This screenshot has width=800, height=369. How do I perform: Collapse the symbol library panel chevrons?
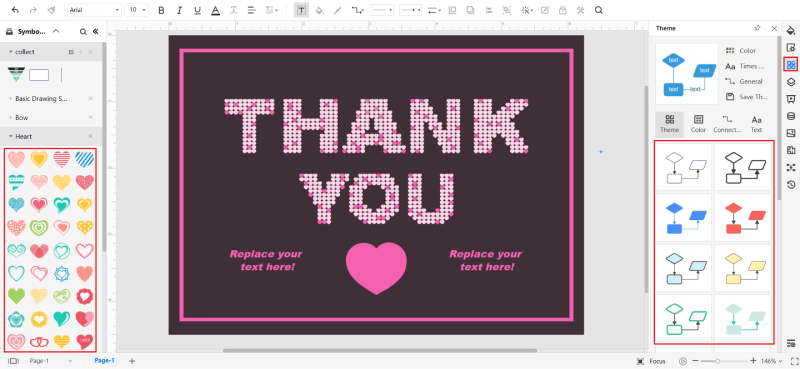[95, 32]
